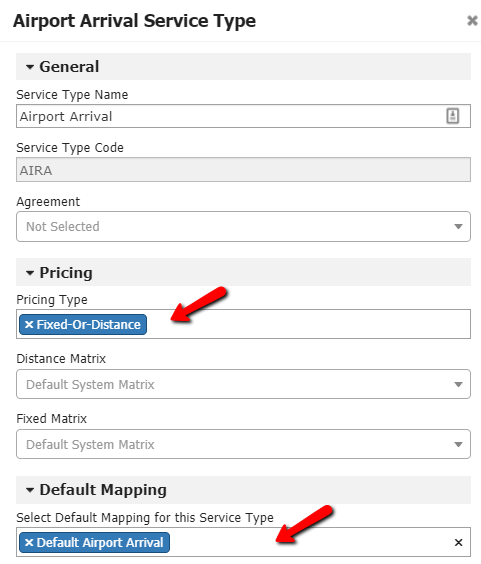This screenshot has height=564, width=481.
Task: Collapse the General section triangle
Action: (30, 67)
